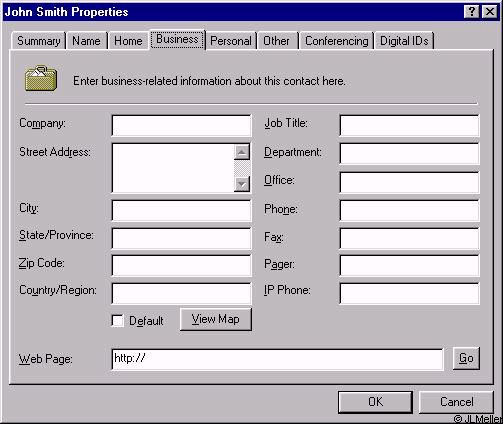Select the Digital IDs tab

(x=404, y=41)
